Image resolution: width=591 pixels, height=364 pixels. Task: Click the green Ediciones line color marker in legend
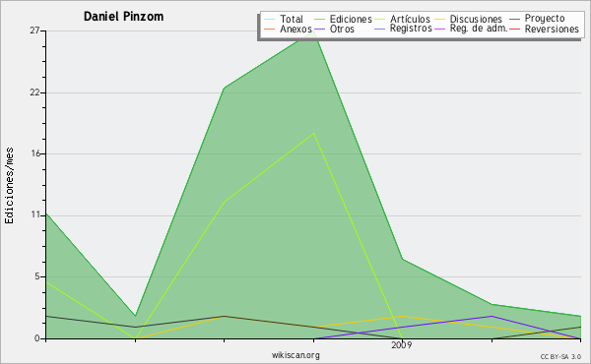(x=319, y=20)
